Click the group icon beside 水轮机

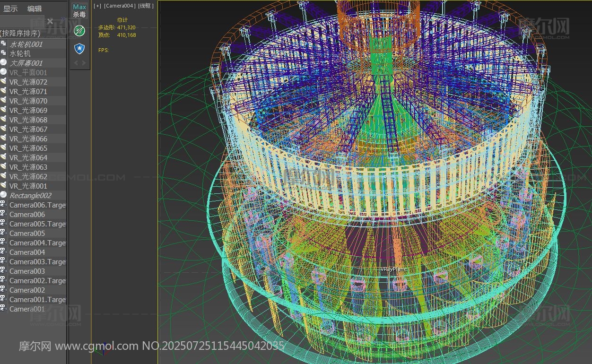coord(3,53)
